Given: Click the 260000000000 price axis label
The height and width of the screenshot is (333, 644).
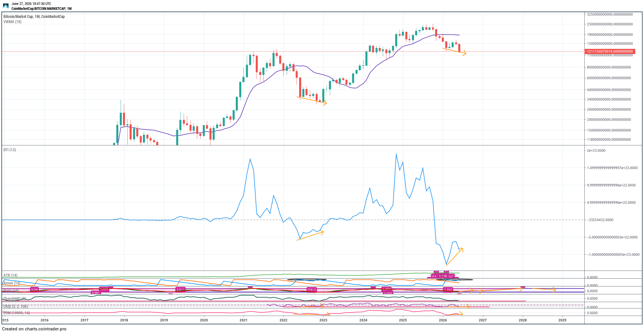Looking at the screenshot, I should 609,109.
